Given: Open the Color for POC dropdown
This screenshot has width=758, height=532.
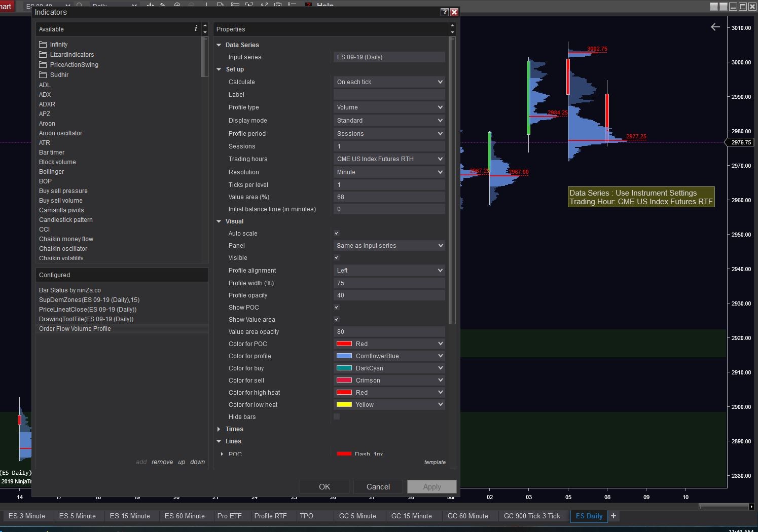Looking at the screenshot, I should point(389,344).
